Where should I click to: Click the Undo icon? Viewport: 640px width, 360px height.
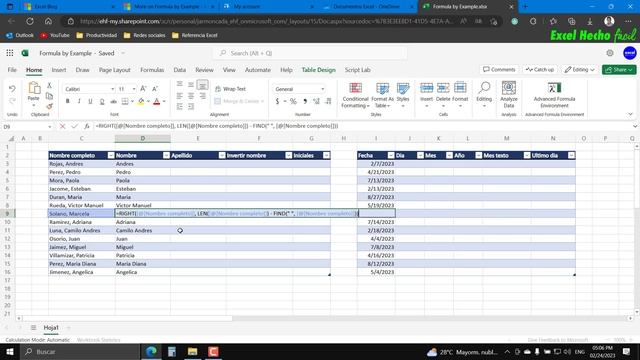point(12,88)
